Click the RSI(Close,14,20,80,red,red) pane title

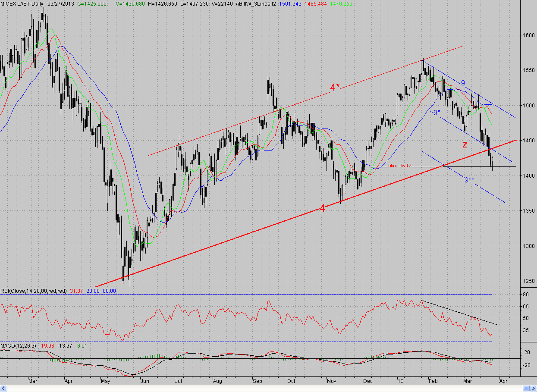[x=34, y=291]
